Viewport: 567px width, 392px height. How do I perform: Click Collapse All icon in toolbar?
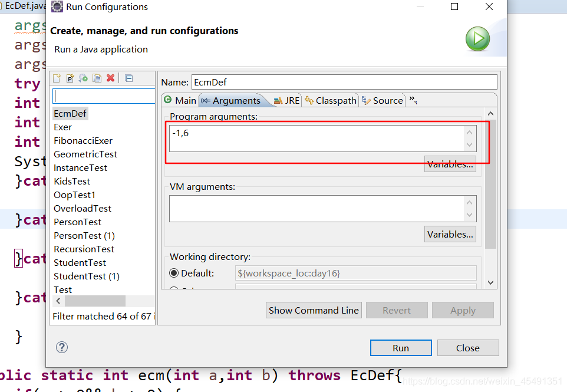[x=129, y=78]
